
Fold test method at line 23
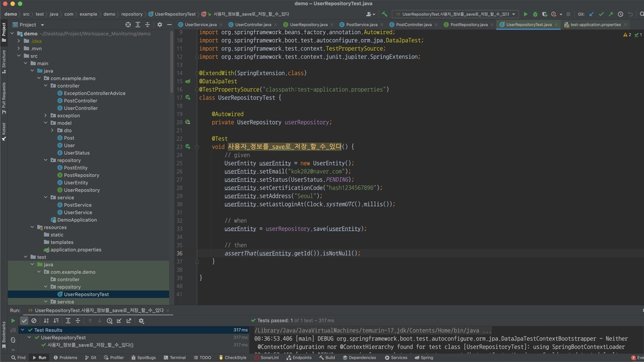pyautogui.click(x=197, y=147)
